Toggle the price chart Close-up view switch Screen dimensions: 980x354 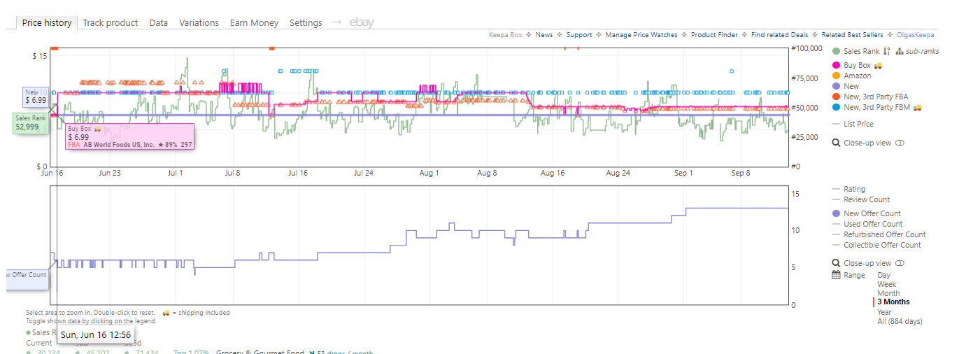900,143
